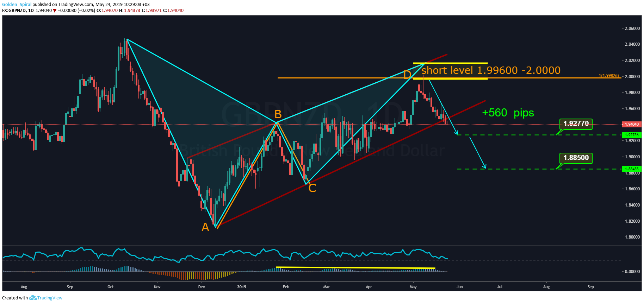Select pattern point label C

[312, 188]
